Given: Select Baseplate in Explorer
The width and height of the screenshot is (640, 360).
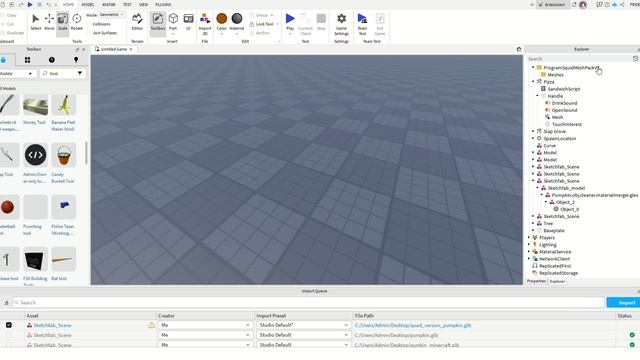Looking at the screenshot, I should 554,231.
